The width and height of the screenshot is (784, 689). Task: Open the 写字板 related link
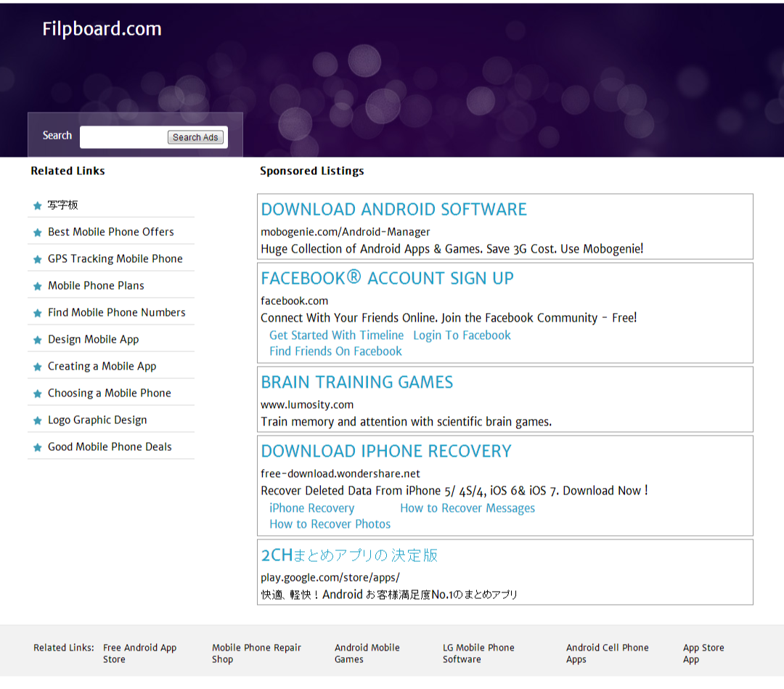click(x=63, y=205)
